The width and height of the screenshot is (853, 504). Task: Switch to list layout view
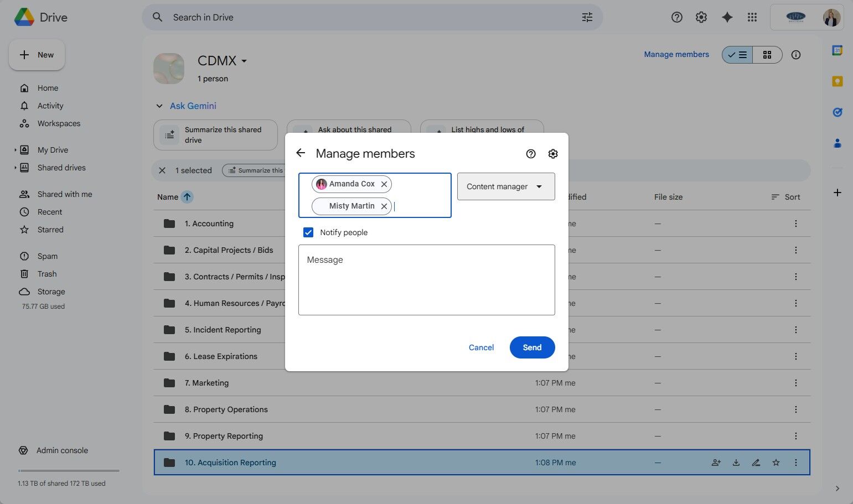[737, 55]
